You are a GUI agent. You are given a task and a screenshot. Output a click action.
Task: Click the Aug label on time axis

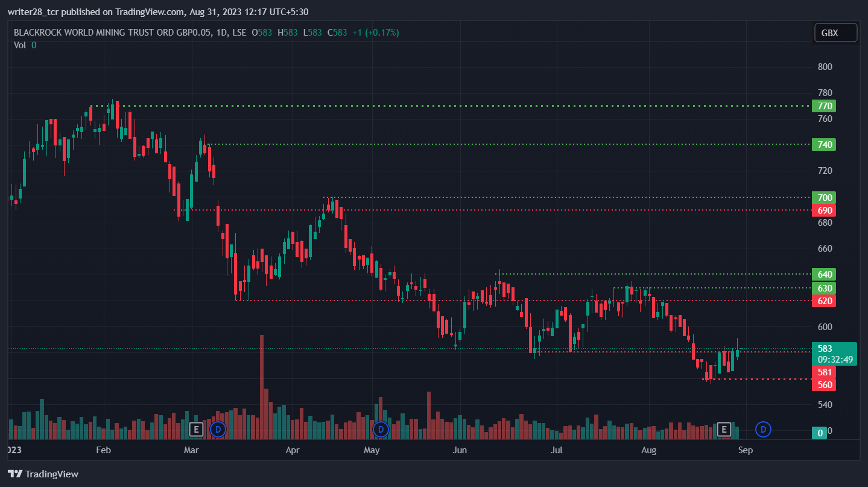point(649,450)
